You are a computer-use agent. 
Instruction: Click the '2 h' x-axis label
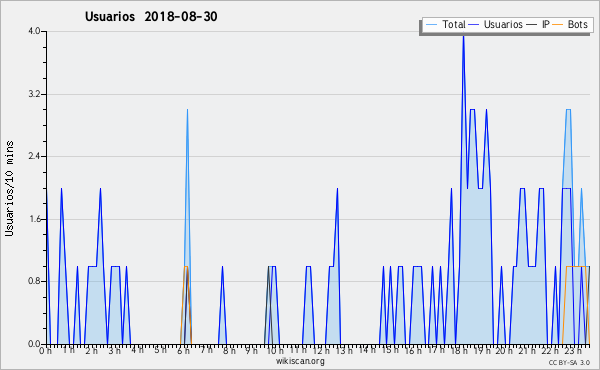click(91, 350)
